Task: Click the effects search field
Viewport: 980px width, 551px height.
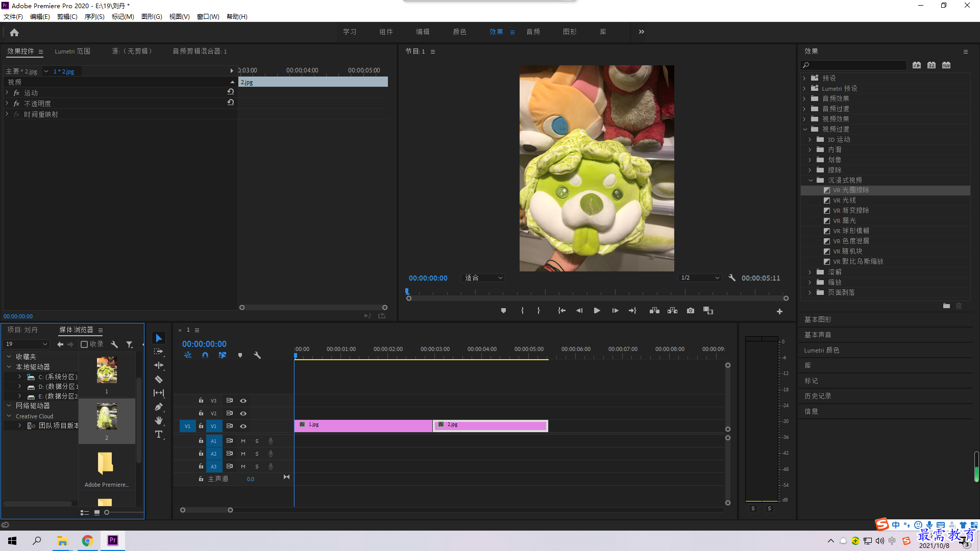Action: pyautogui.click(x=854, y=65)
